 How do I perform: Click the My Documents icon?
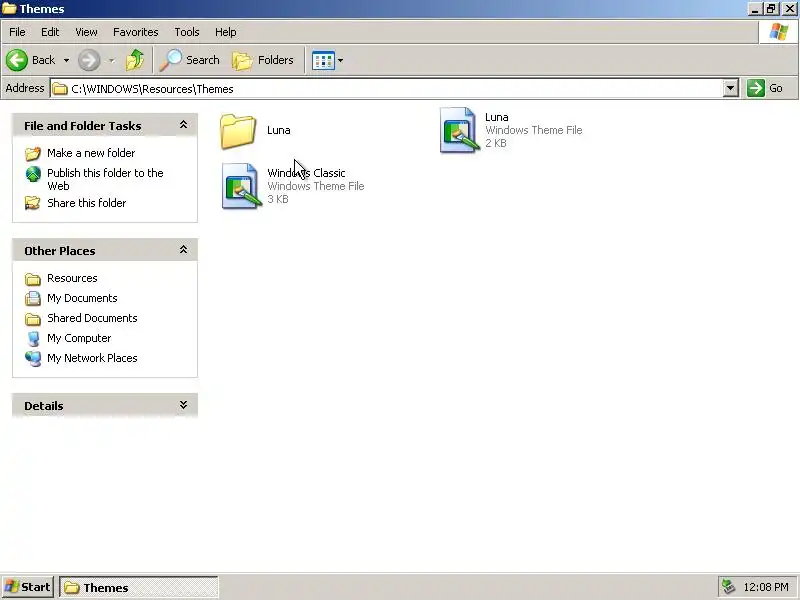[x=33, y=298]
